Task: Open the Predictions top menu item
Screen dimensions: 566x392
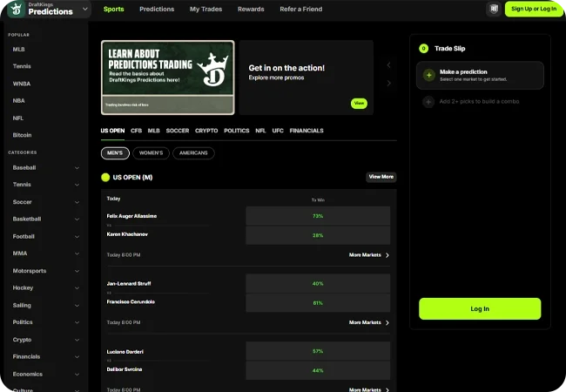Action: 157,9
